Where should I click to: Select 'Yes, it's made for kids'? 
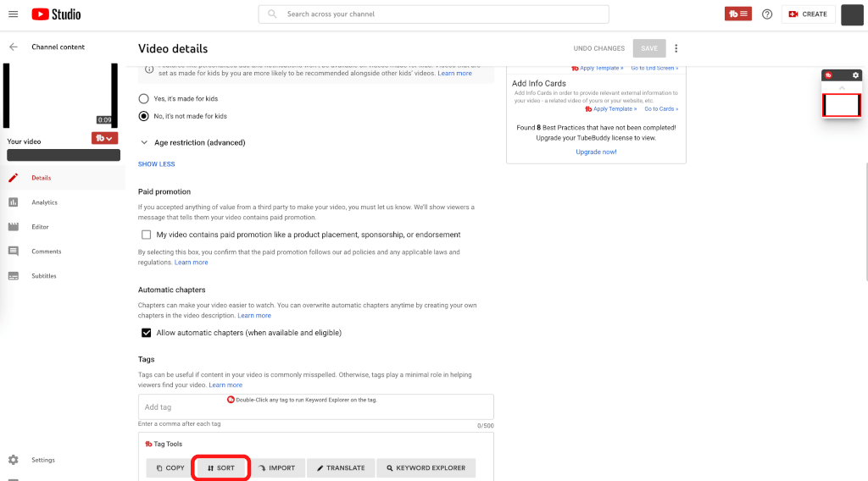point(144,98)
